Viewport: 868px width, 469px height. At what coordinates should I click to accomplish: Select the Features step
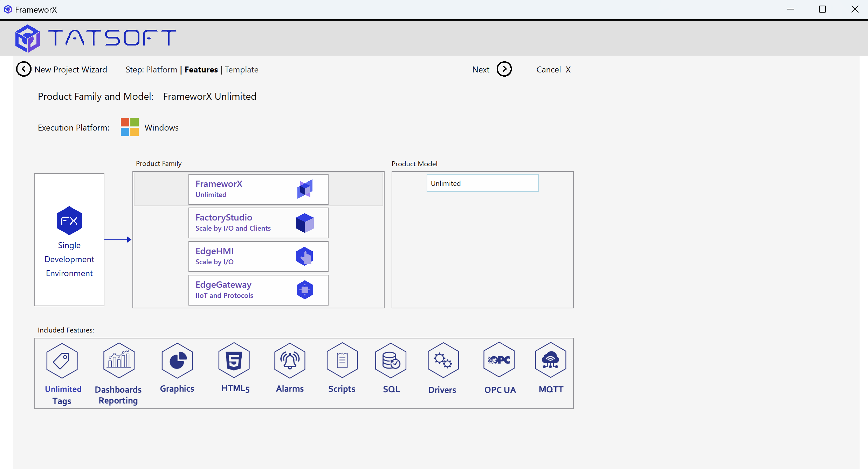click(201, 70)
